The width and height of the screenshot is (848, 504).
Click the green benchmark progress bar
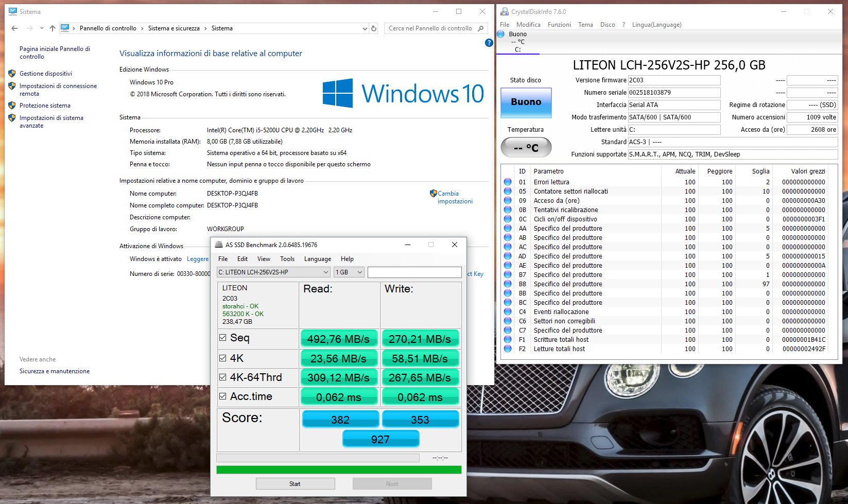[x=339, y=470]
